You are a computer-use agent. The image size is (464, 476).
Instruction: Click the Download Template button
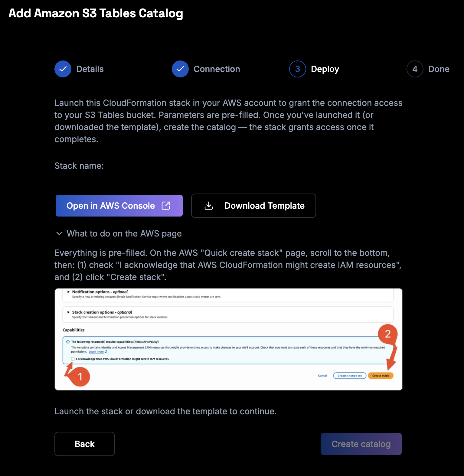tap(253, 206)
